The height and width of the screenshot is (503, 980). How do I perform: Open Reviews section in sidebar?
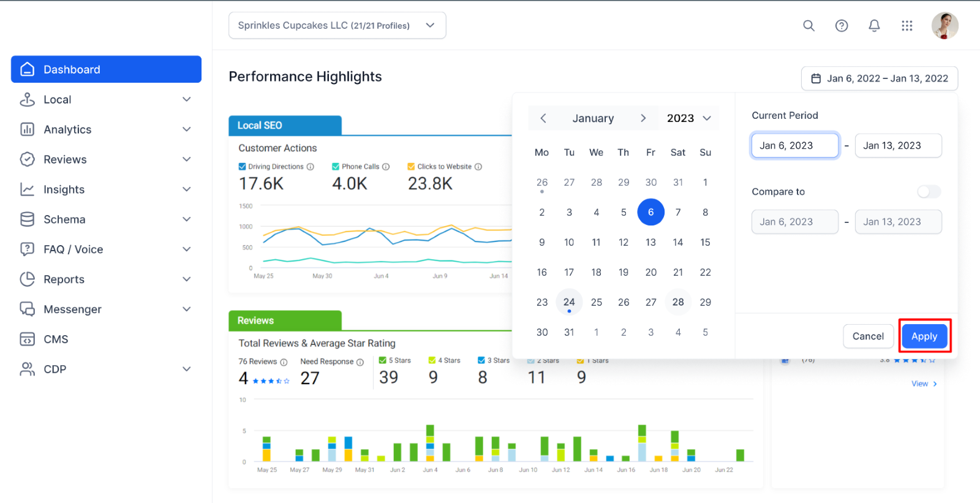click(x=106, y=159)
